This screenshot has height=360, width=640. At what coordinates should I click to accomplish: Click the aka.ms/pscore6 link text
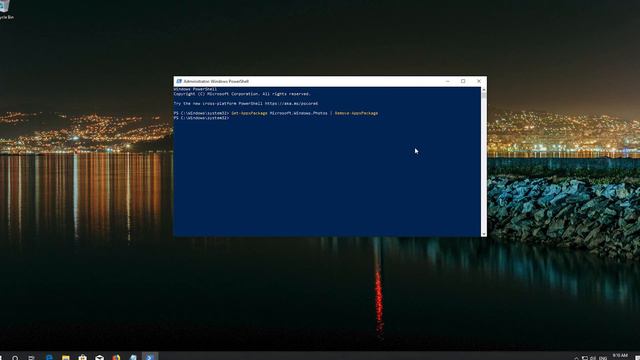point(291,104)
